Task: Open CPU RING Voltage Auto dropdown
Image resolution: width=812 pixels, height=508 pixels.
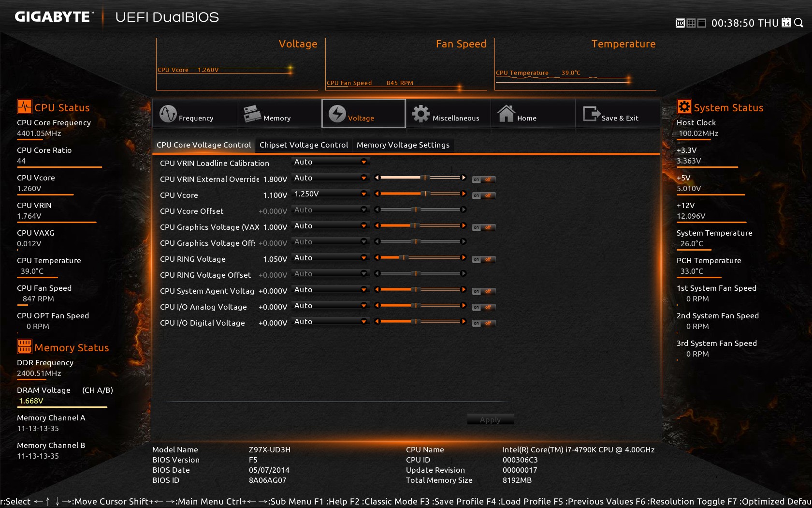Action: (x=331, y=258)
